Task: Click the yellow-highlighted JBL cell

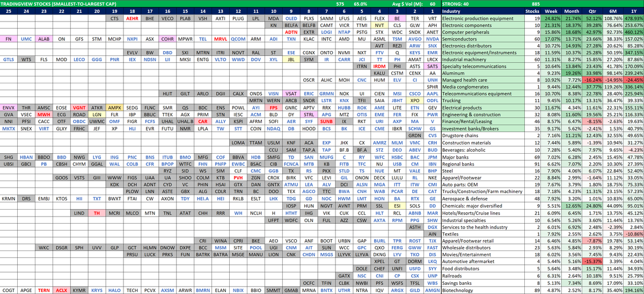Action: point(291,59)
